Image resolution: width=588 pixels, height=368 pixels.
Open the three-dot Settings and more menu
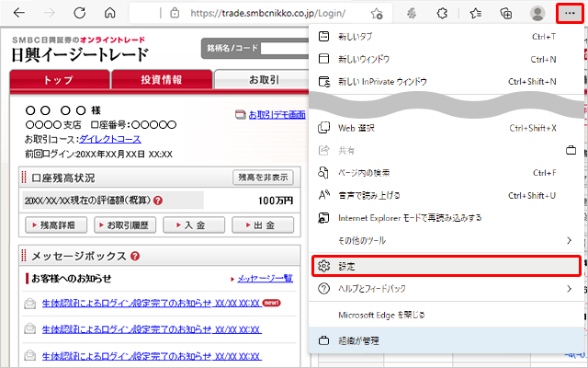coord(570,14)
